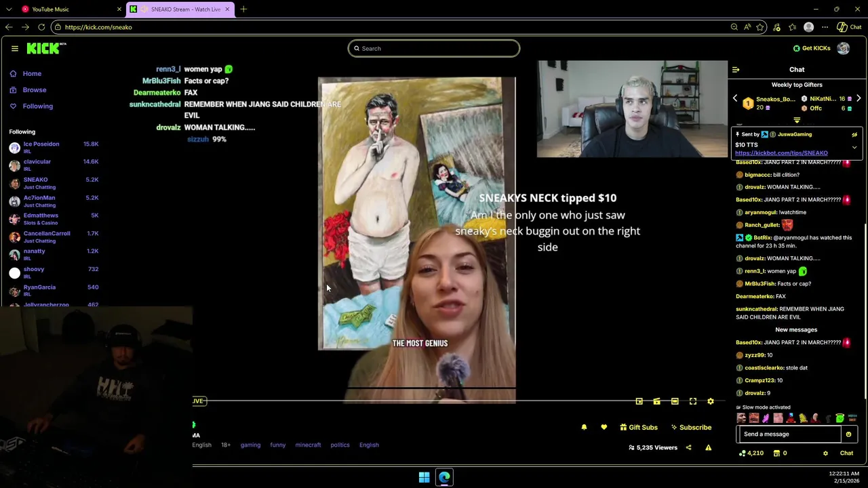Open the taskbar clock and date

point(844,477)
